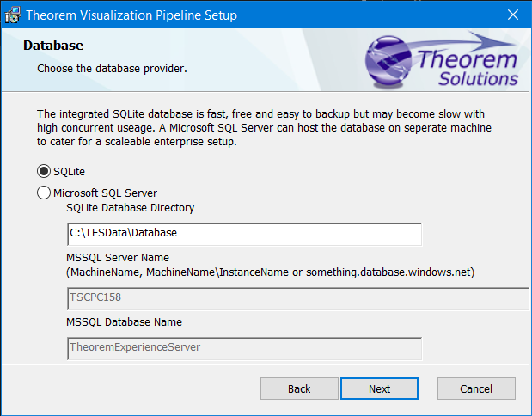Click the 'Choose the database provider' subtitle
The image size is (532, 416).
point(112,67)
